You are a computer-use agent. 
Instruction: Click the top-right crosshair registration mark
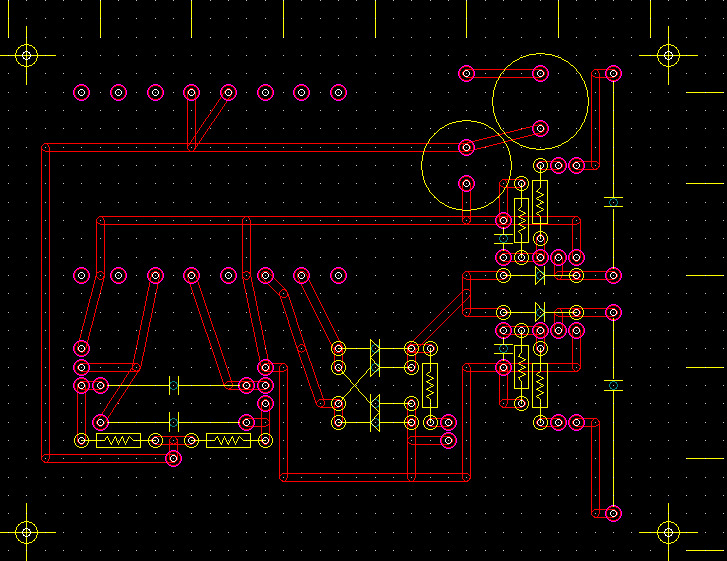[668, 54]
